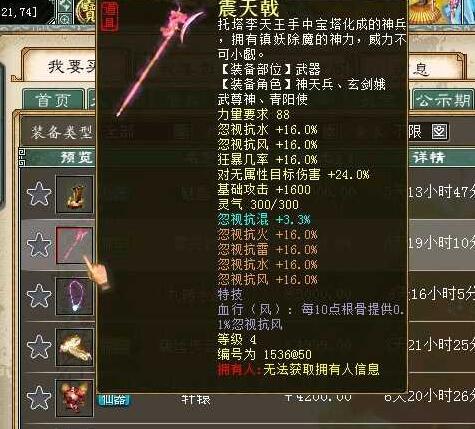
Task: Click the golden gauntlet item icon
Action: click(x=75, y=348)
